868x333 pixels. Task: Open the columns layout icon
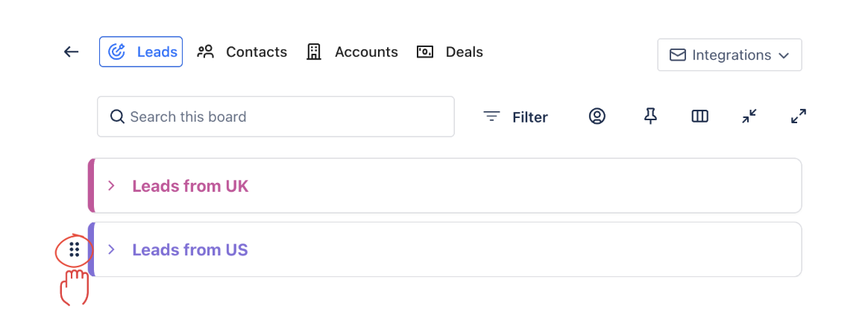[699, 116]
